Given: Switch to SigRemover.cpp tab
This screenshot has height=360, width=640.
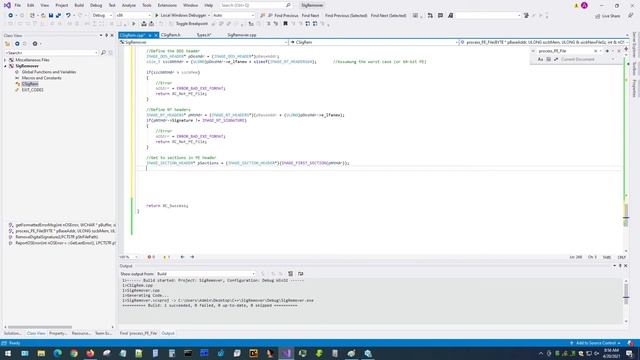Looking at the screenshot, I should [242, 35].
